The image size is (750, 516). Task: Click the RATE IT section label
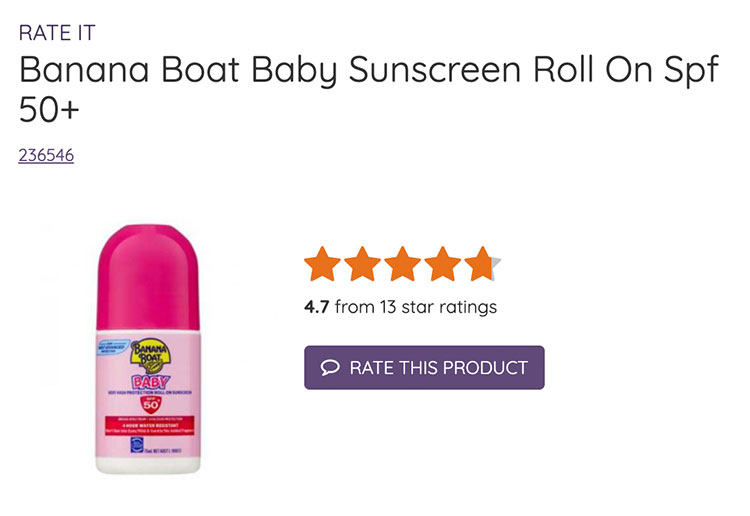click(57, 33)
